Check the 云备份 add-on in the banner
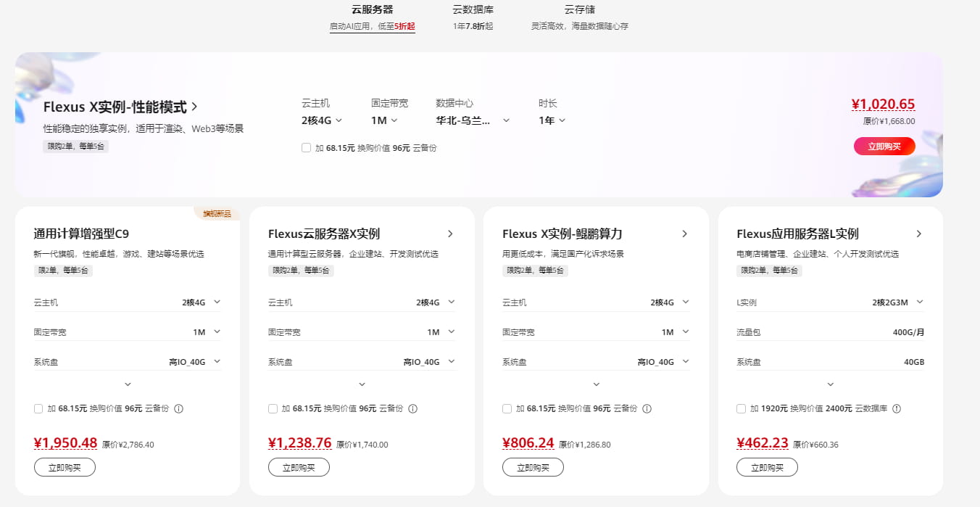This screenshot has height=507, width=980. [x=307, y=148]
